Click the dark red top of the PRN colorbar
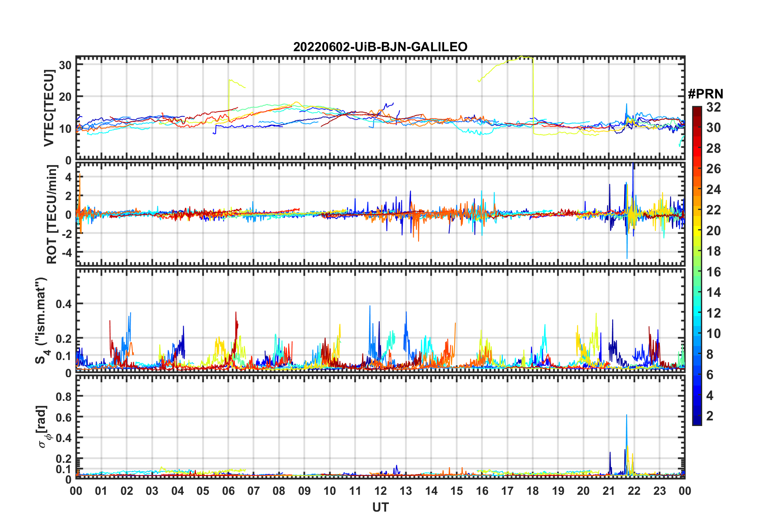The width and height of the screenshot is (761, 532). 697,109
